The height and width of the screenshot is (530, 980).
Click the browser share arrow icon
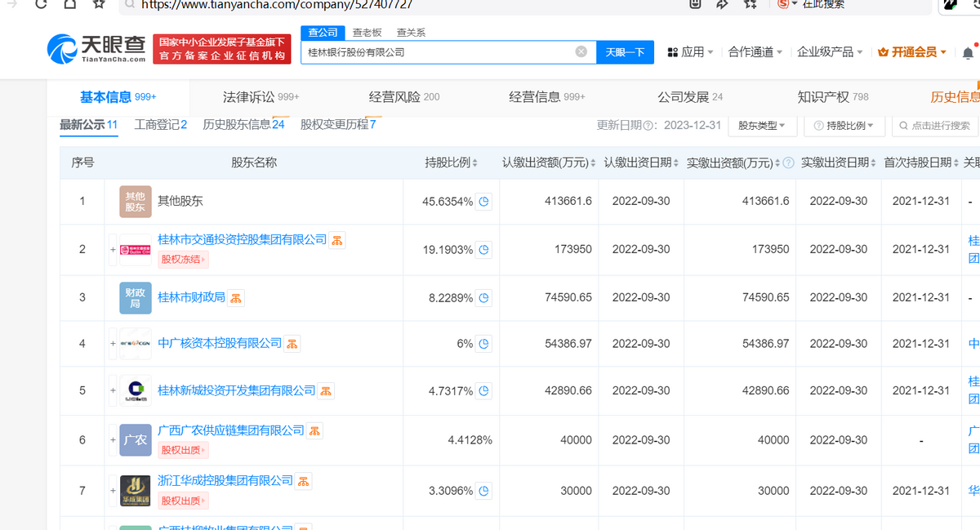(x=722, y=4)
